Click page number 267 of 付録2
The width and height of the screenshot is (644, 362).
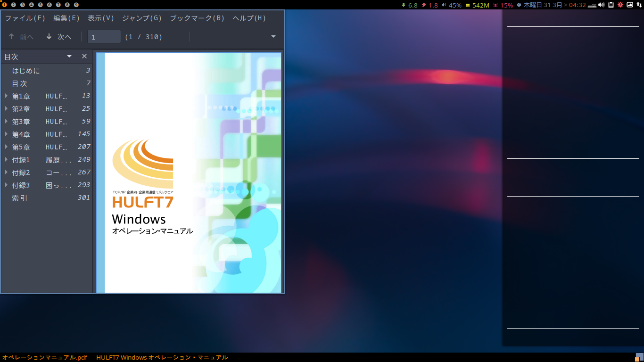pyautogui.click(x=84, y=173)
